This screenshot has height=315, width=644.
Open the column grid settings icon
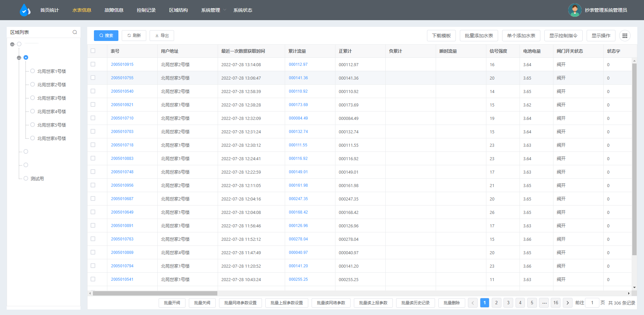coord(625,36)
